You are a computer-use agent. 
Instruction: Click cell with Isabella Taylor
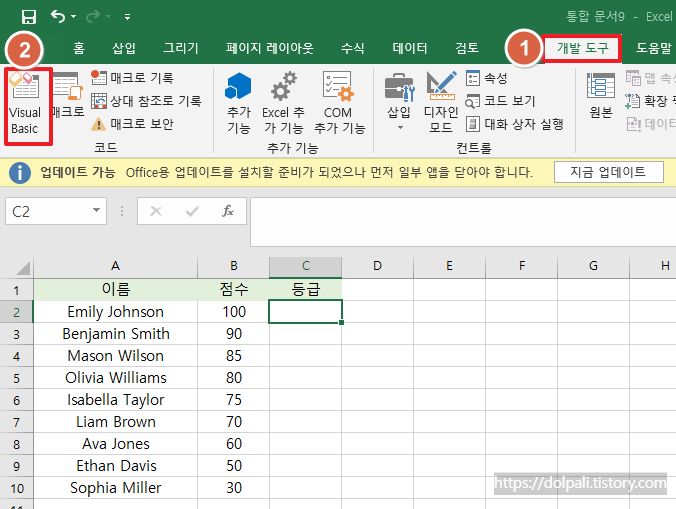tap(116, 400)
